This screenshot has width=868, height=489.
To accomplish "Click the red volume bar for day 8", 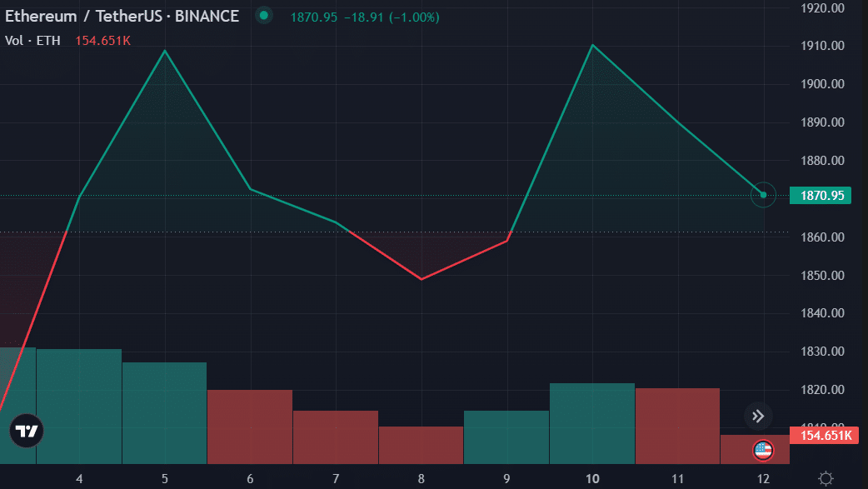I will pyautogui.click(x=421, y=445).
